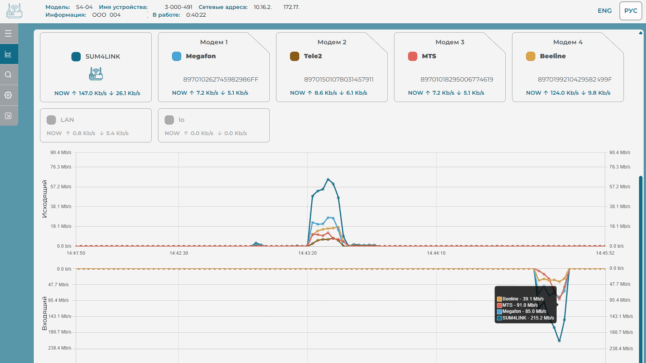Click the outgoing traffic peak on chart
The image size is (646, 363).
click(x=328, y=179)
